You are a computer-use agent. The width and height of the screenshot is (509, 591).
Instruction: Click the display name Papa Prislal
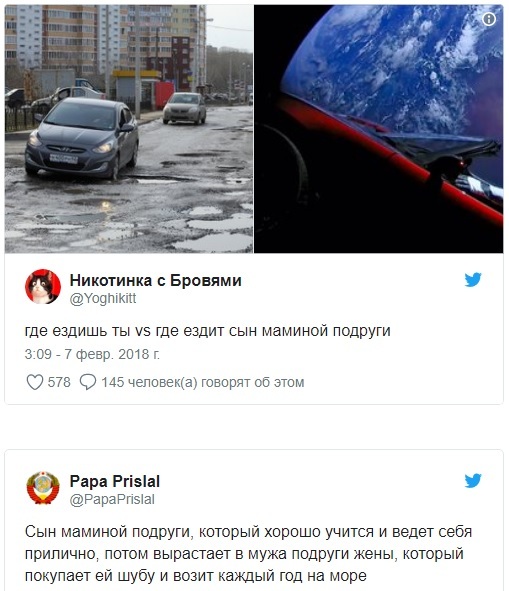(x=115, y=481)
